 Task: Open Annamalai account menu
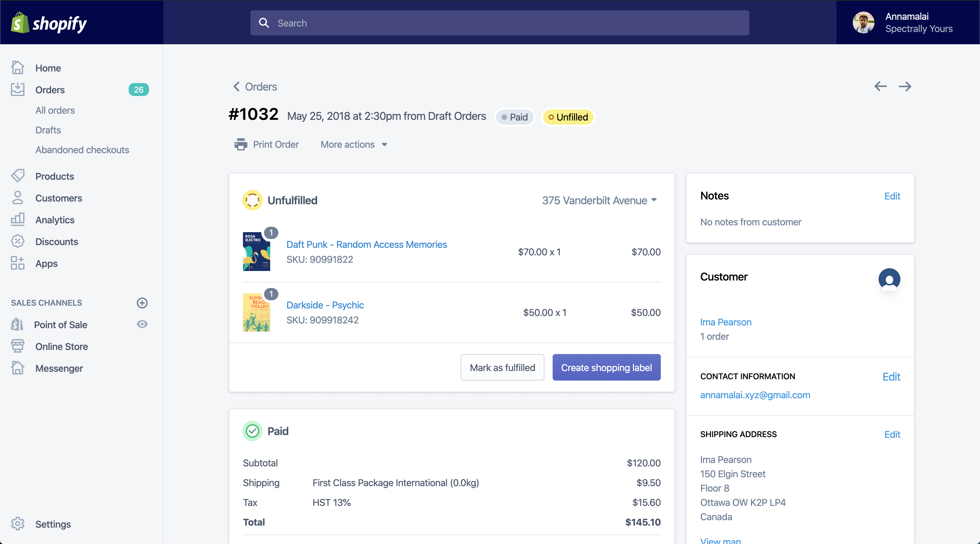pyautogui.click(x=907, y=23)
